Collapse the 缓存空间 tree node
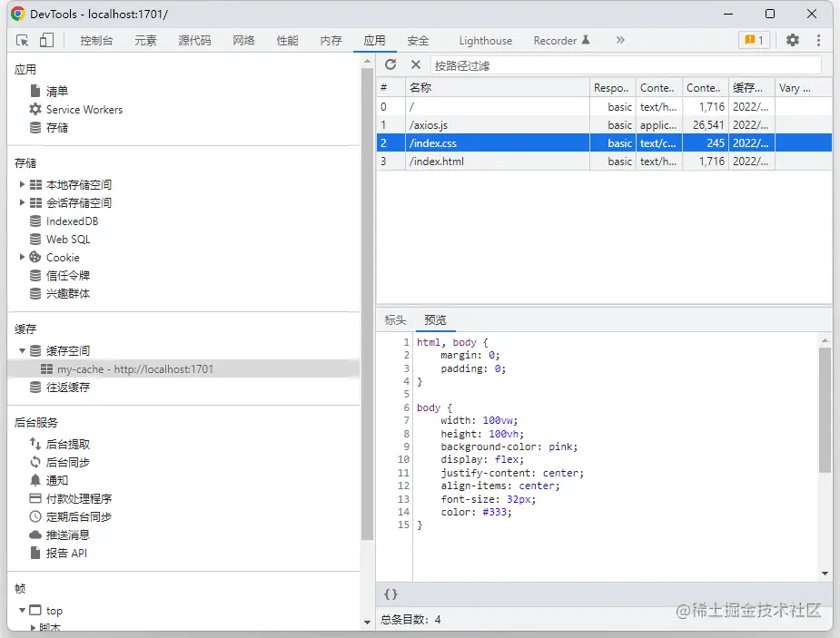This screenshot has height=638, width=840. point(23,350)
